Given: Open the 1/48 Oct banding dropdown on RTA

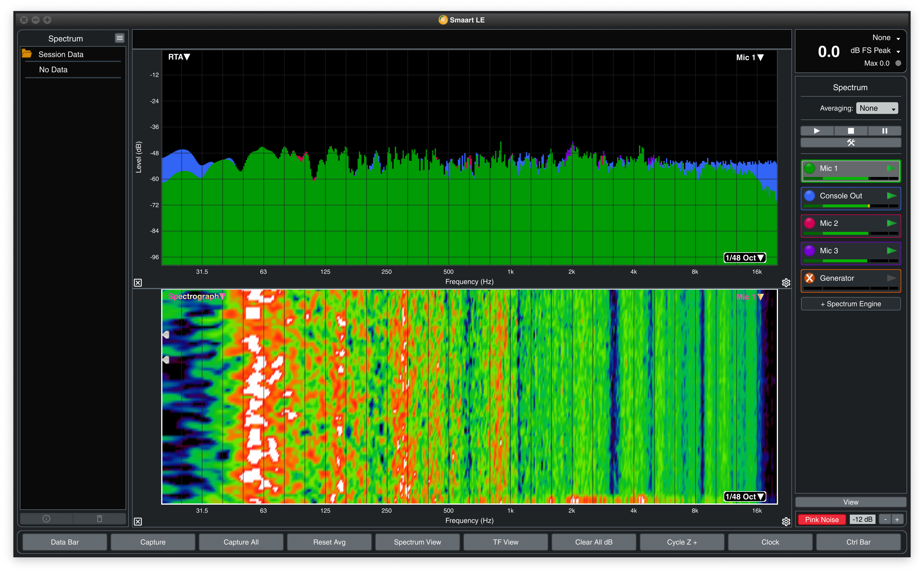Looking at the screenshot, I should tap(744, 258).
